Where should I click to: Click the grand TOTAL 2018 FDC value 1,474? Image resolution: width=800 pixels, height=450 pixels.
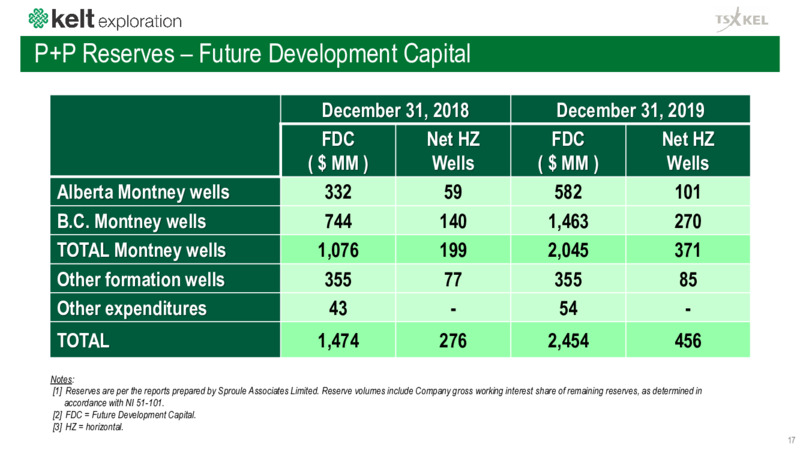click(338, 341)
